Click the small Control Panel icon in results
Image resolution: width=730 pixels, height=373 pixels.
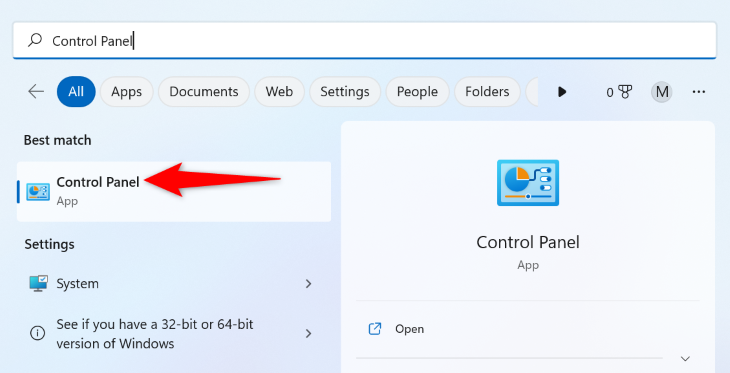(38, 192)
